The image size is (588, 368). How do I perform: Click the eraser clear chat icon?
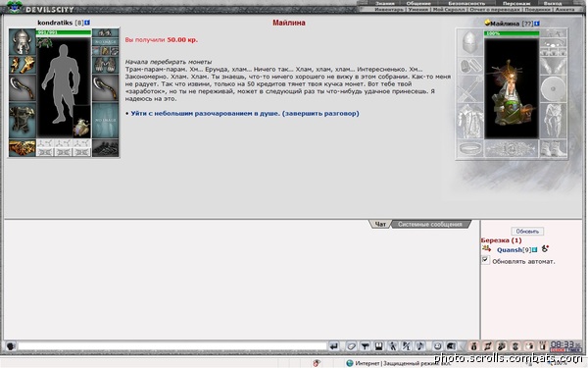coord(351,345)
